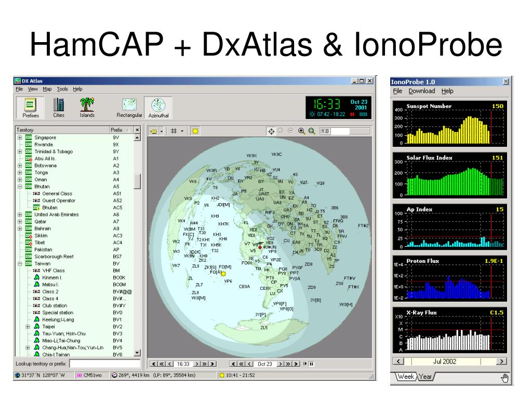
Task: Expand the Oman tree node
Action: pyautogui.click(x=20, y=180)
